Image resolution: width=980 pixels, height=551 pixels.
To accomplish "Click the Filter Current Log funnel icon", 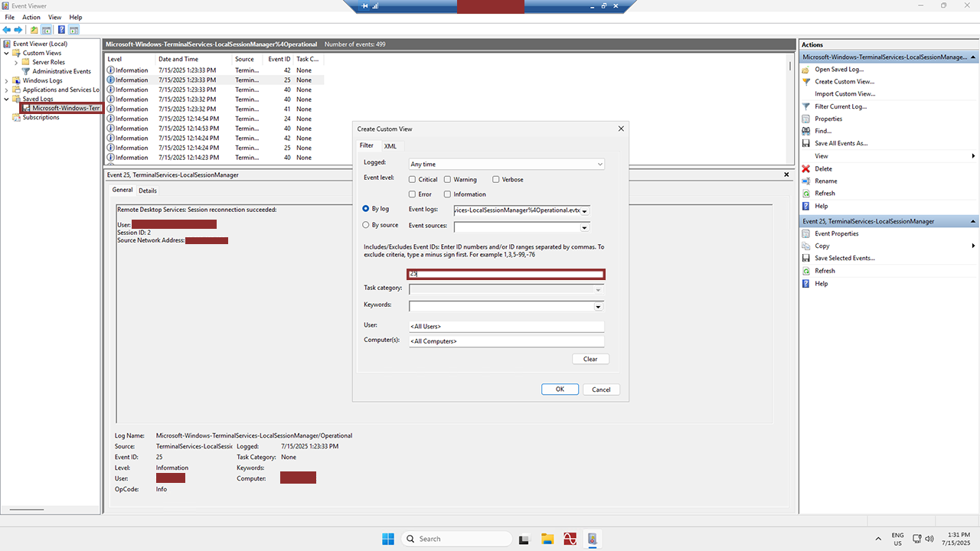I will point(806,106).
